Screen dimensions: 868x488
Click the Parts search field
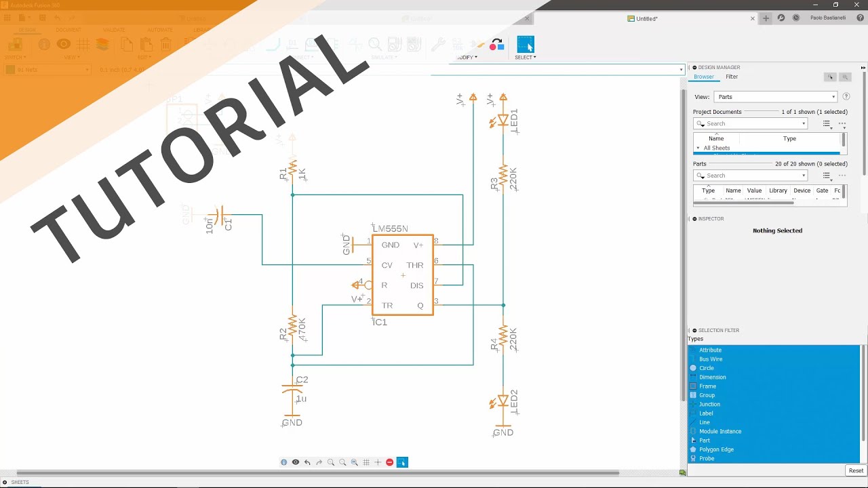coord(750,176)
